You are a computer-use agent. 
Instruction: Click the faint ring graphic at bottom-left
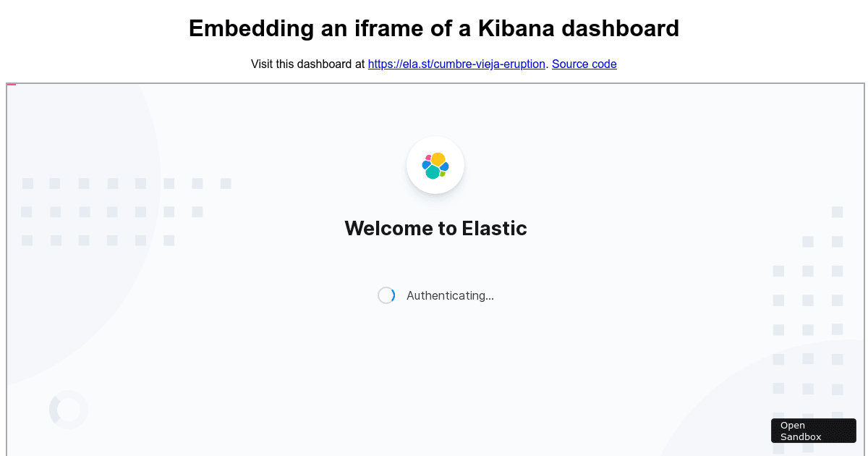(68, 410)
